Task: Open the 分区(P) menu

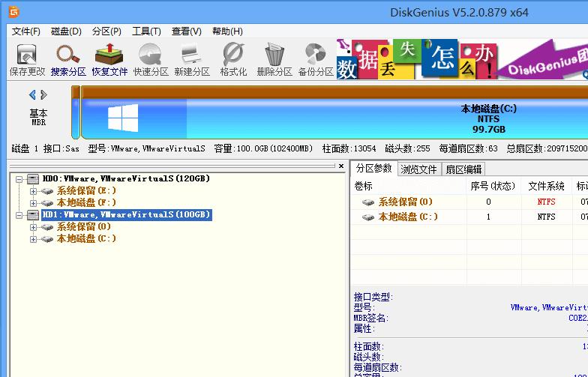Action: pos(106,31)
